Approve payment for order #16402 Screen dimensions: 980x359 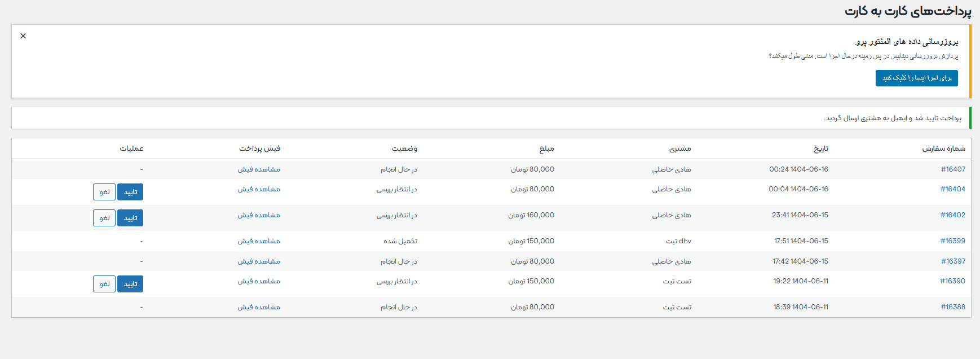(130, 218)
